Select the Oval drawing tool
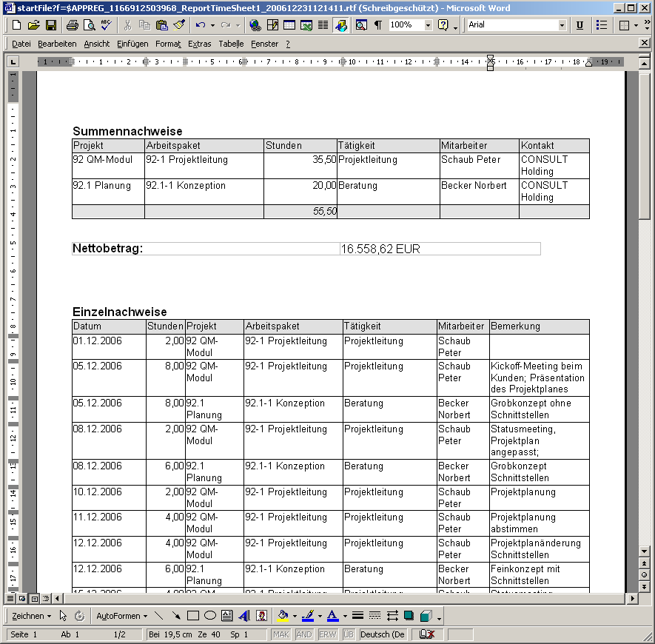 point(210,615)
